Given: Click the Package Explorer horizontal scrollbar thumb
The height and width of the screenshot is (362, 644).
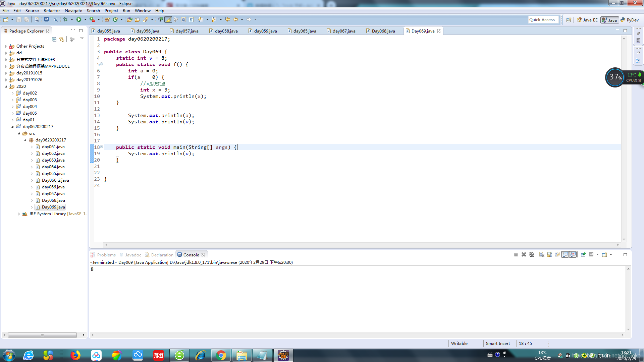Looking at the screenshot, I should click(x=42, y=335).
